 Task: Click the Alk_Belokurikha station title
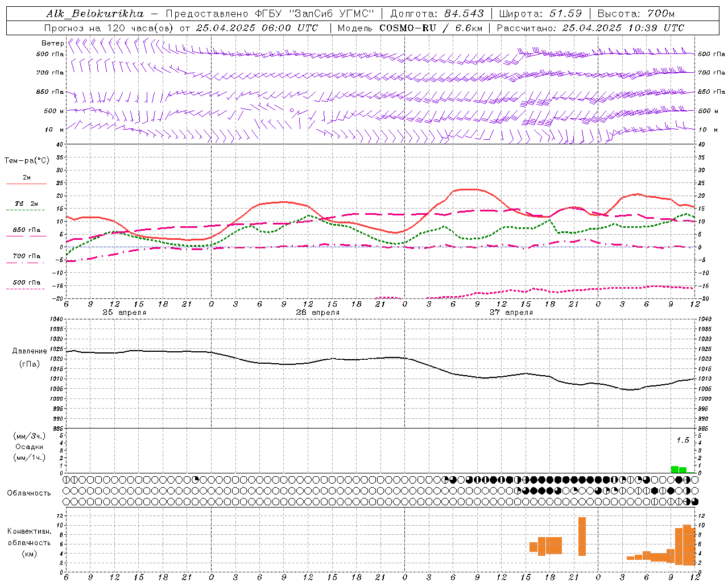(95, 14)
